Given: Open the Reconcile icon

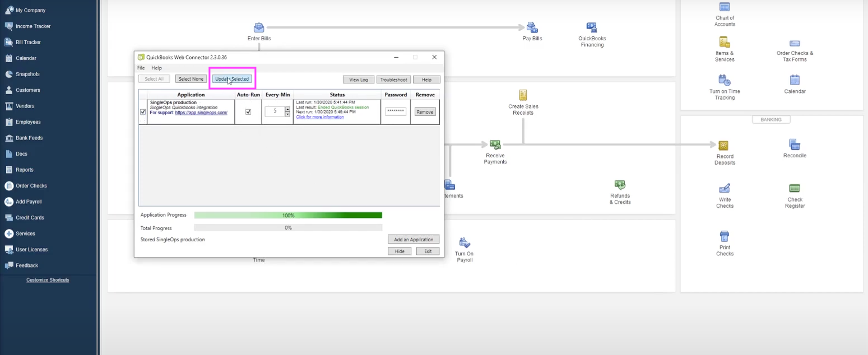Looking at the screenshot, I should [x=794, y=144].
